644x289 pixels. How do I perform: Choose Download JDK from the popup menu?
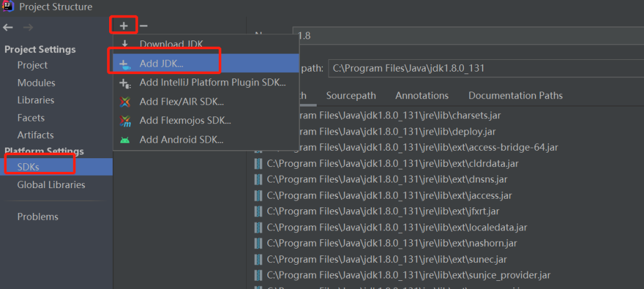pyautogui.click(x=206, y=44)
